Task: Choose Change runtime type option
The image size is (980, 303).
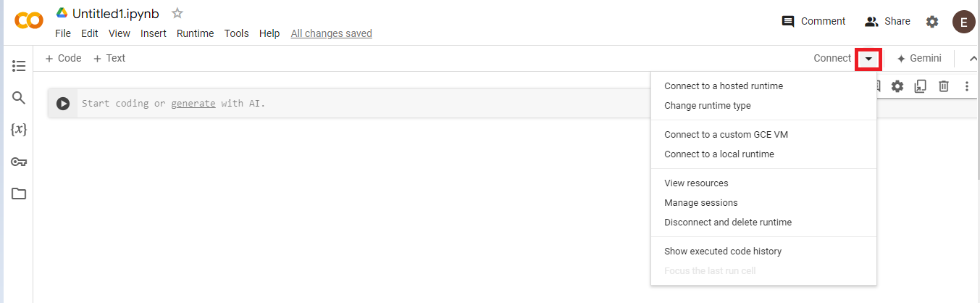Action: click(x=708, y=106)
